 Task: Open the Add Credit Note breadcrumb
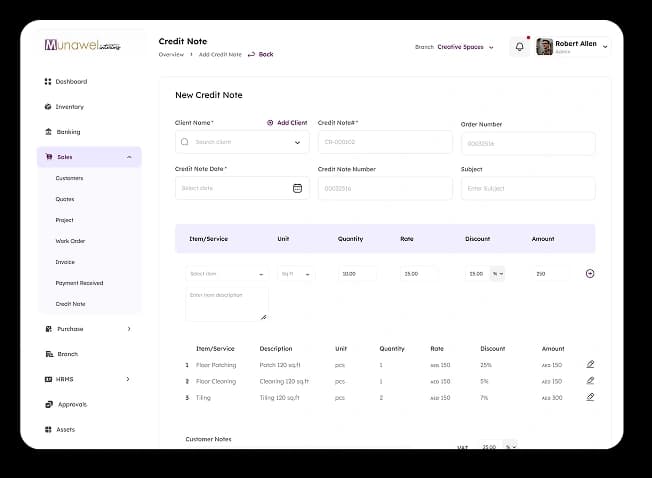click(x=220, y=54)
